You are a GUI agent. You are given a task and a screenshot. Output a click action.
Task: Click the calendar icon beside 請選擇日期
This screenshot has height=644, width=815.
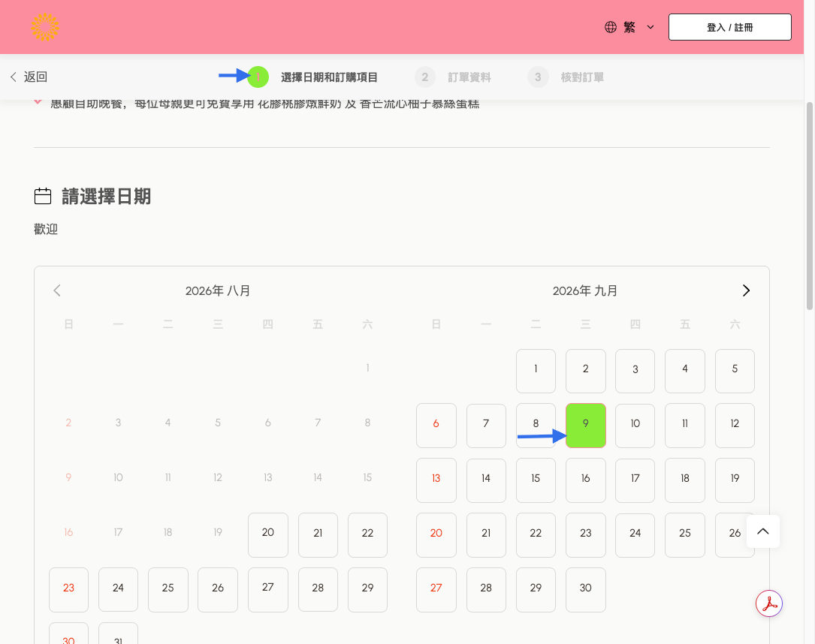[43, 197]
